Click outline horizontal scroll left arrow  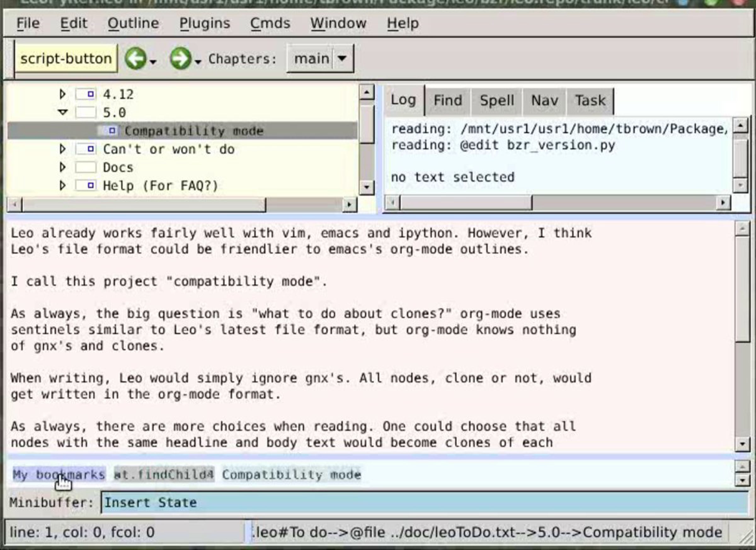pyautogui.click(x=14, y=204)
